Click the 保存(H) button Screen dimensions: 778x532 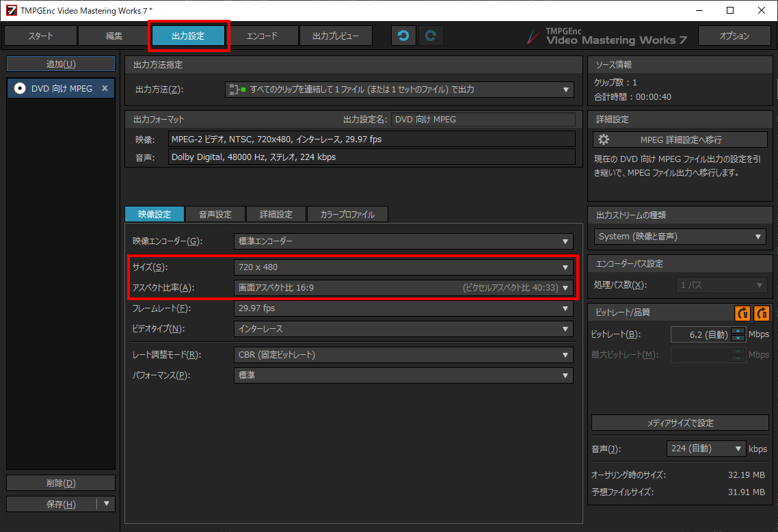51,504
